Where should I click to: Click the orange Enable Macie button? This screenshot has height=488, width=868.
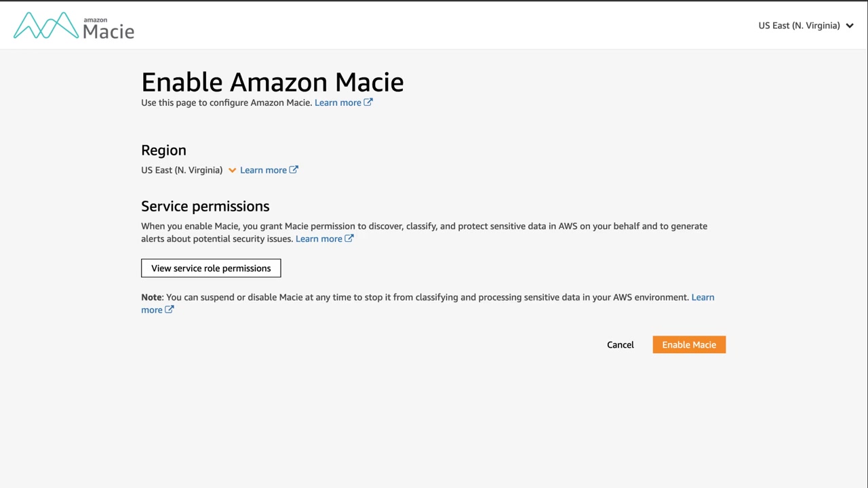689,345
